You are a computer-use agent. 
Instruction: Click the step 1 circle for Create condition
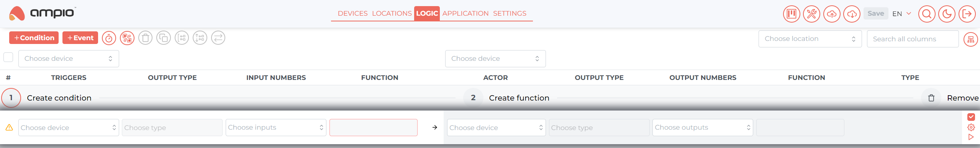[x=11, y=98]
